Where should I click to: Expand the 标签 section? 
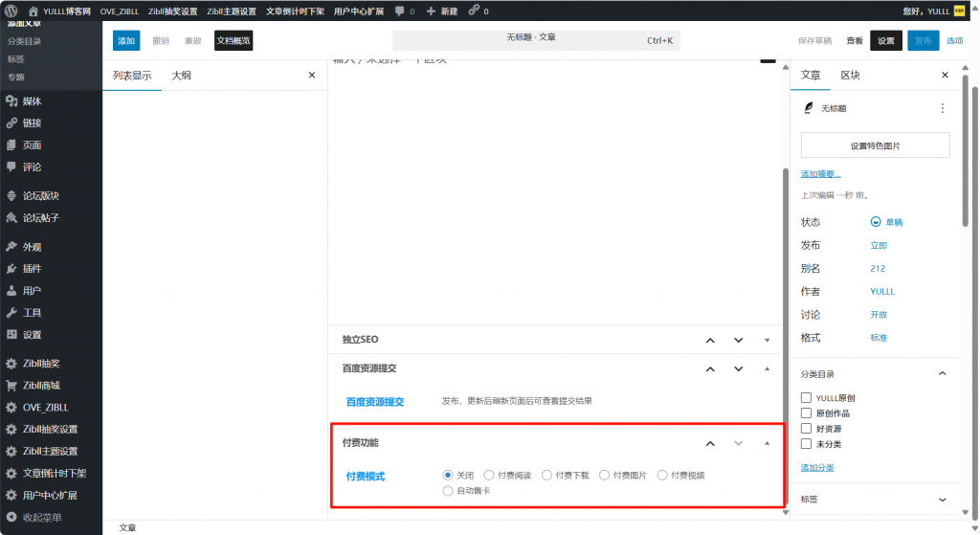coord(942,500)
